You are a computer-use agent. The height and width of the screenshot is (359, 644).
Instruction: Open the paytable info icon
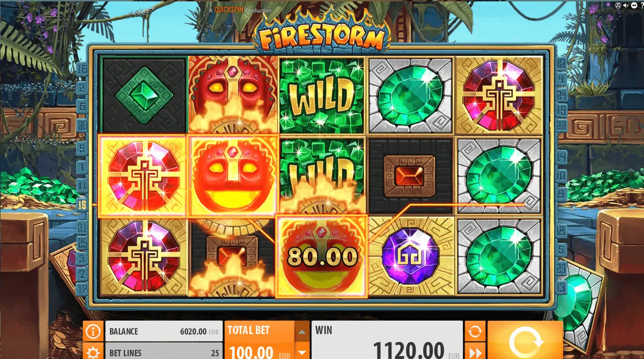coord(93,331)
